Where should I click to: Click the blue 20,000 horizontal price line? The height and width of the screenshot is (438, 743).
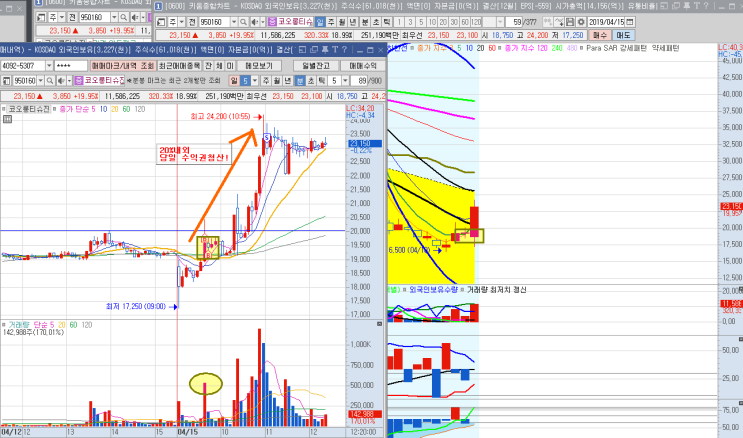pos(173,231)
